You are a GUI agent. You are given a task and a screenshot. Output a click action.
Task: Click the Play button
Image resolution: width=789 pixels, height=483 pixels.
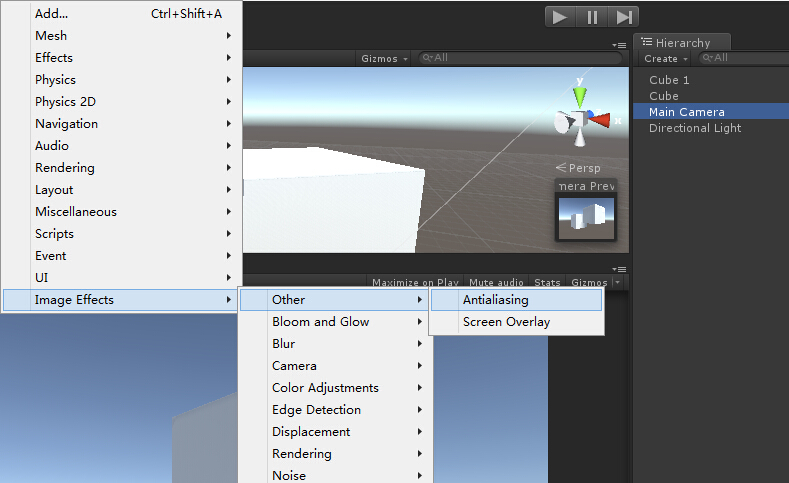tap(560, 17)
